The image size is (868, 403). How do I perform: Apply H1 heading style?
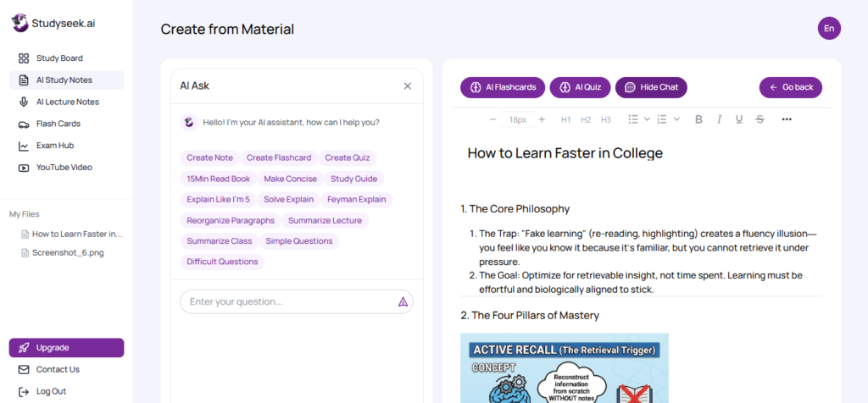click(x=565, y=119)
